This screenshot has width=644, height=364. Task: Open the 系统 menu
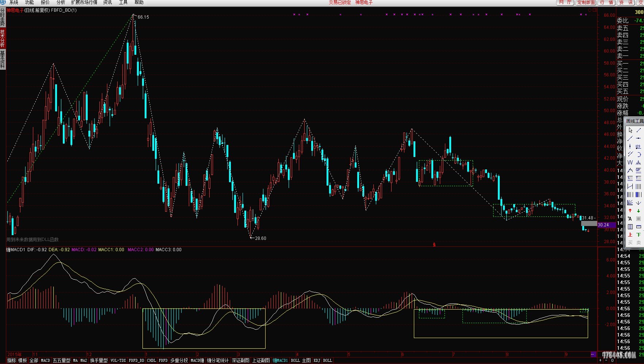(14, 3)
